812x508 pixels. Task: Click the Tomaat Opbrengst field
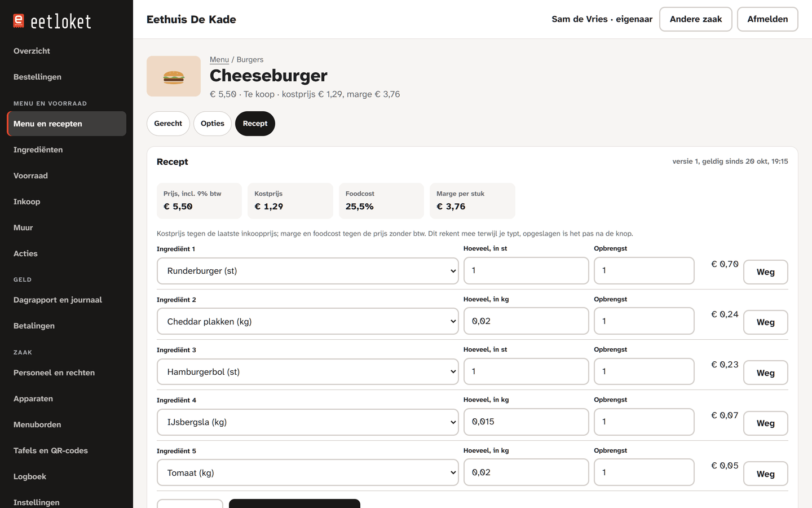click(644, 472)
